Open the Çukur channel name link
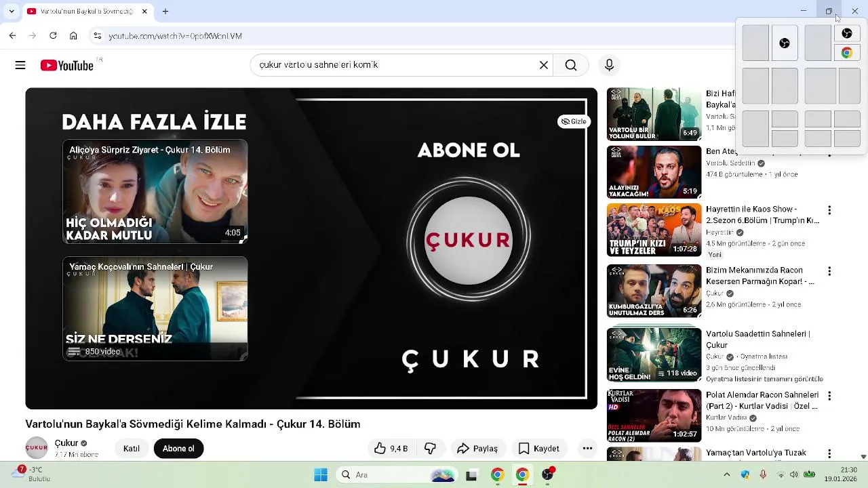The height and width of the screenshot is (488, 868). pyautogui.click(x=66, y=443)
